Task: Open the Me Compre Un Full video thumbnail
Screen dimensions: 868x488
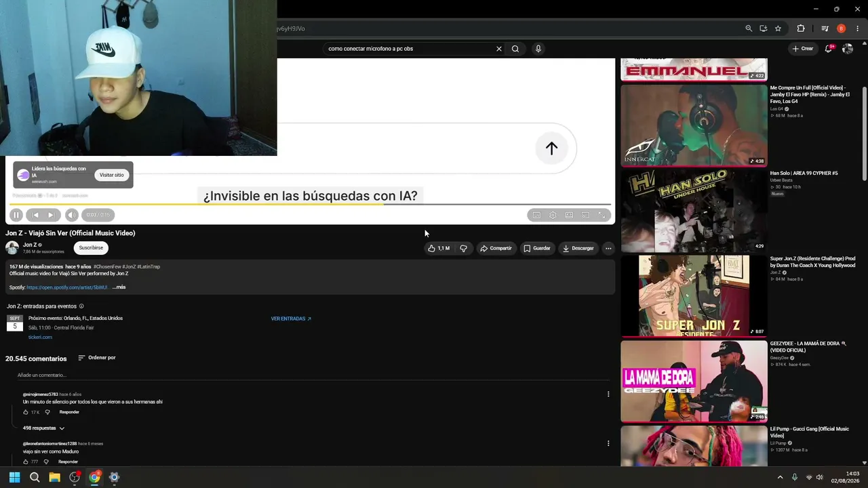Action: (694, 125)
